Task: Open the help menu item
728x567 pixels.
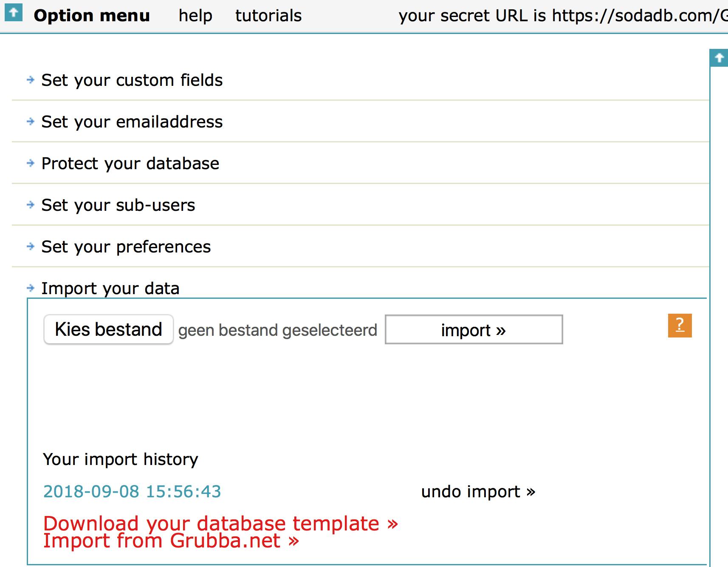Action: coord(195,16)
